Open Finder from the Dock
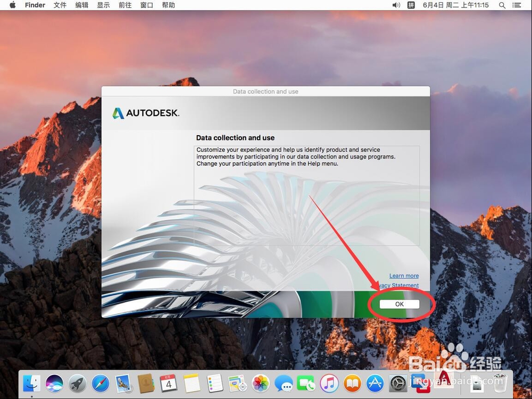This screenshot has width=532, height=399. coord(31,384)
